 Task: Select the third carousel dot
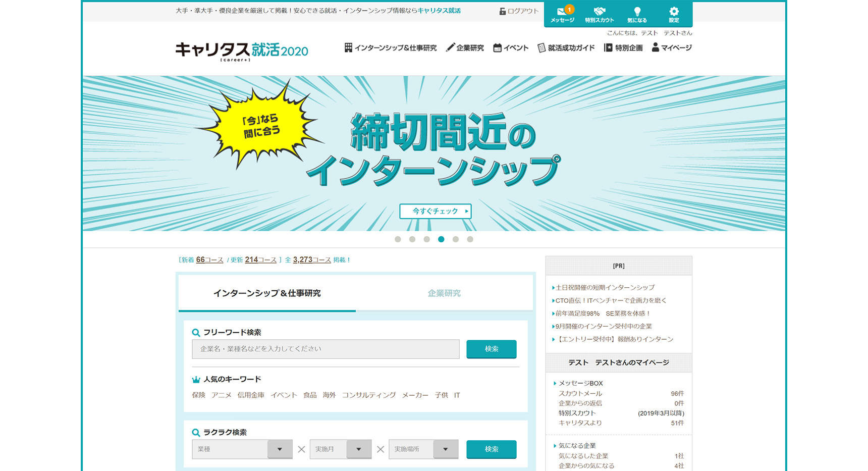click(426, 239)
